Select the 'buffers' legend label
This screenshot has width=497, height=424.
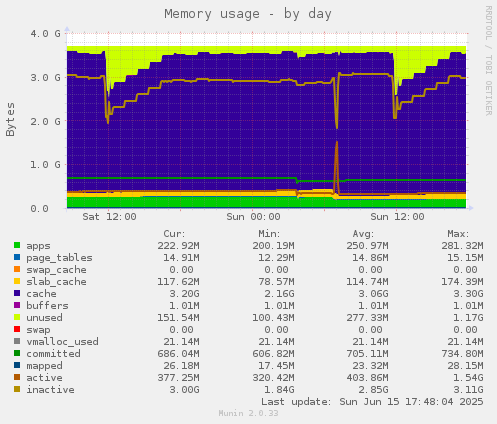click(47, 306)
